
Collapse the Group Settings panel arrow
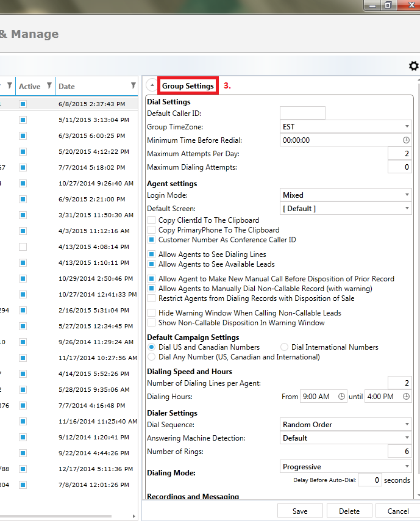[152, 86]
